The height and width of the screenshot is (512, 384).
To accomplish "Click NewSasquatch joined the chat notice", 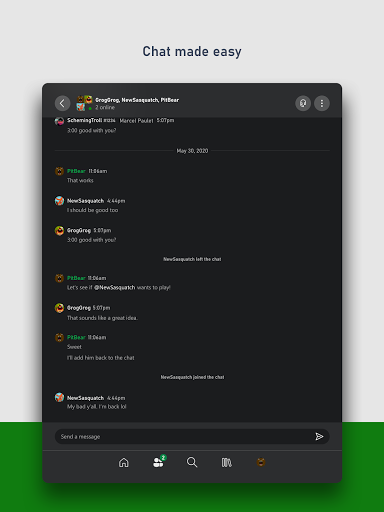I will [192, 377].
